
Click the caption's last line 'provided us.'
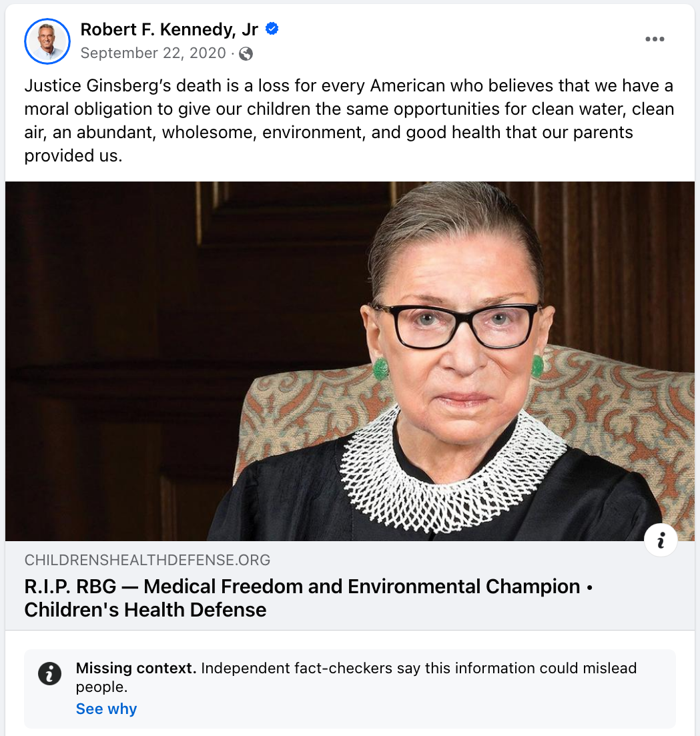[x=73, y=155]
